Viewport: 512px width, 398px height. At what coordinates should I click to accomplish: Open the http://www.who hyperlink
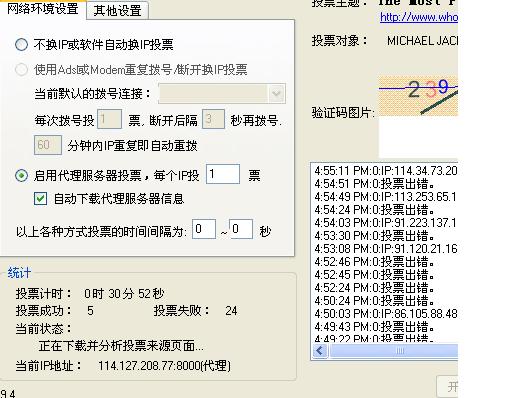point(419,17)
